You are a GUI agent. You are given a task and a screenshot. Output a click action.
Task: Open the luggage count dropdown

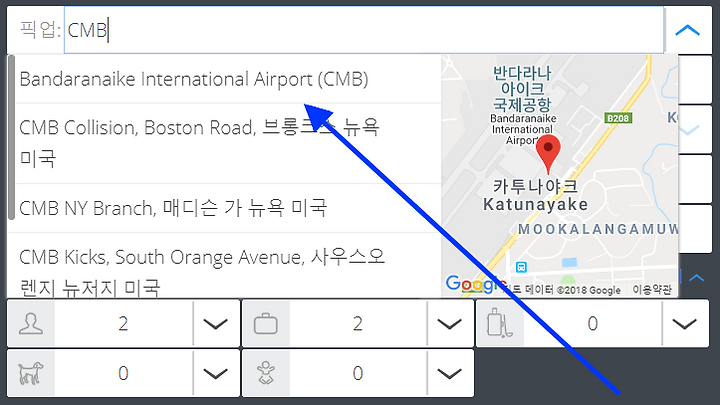[450, 324]
